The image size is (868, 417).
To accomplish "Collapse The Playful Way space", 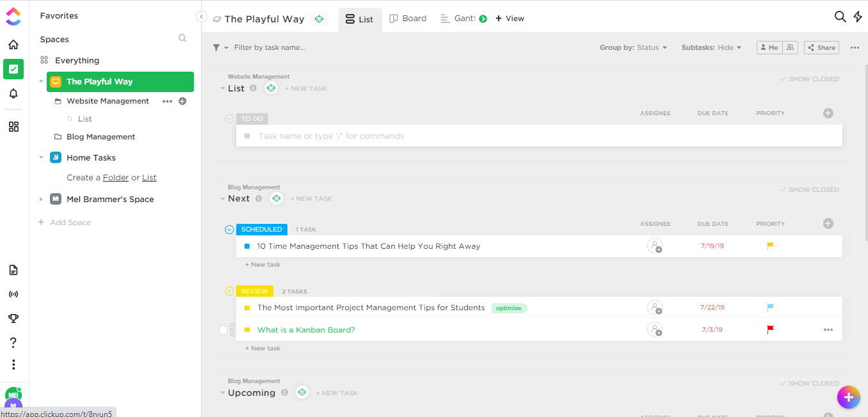I will (x=41, y=82).
